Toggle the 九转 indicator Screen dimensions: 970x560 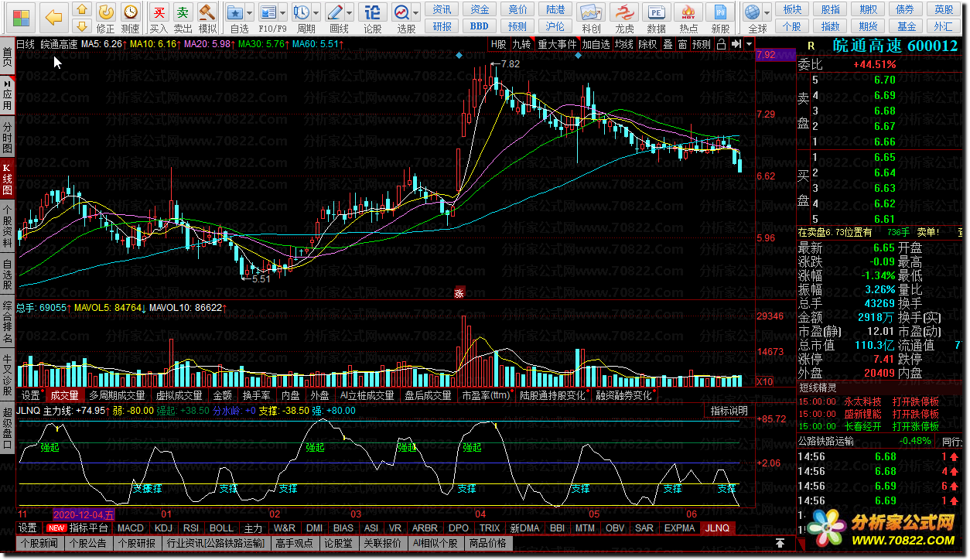tap(521, 44)
